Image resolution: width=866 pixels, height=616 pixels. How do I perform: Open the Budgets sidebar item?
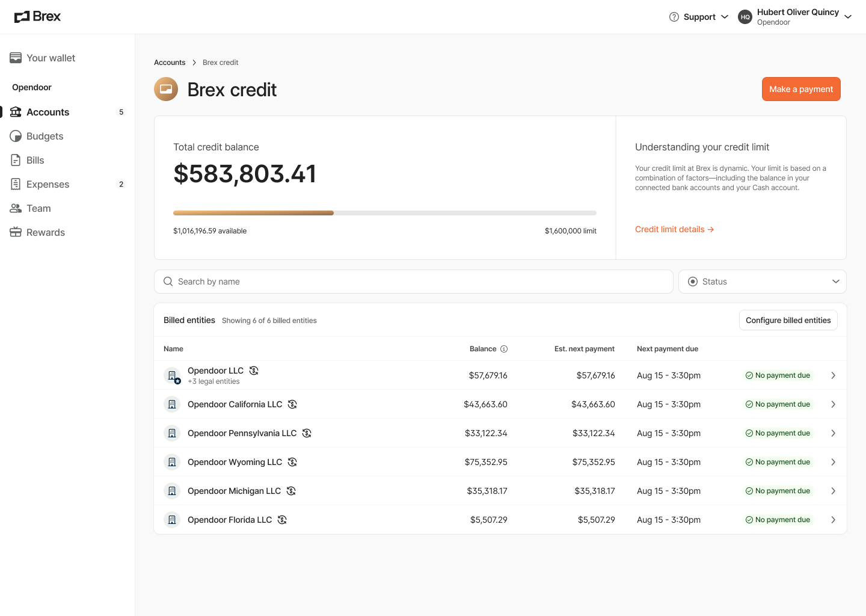coord(67,136)
